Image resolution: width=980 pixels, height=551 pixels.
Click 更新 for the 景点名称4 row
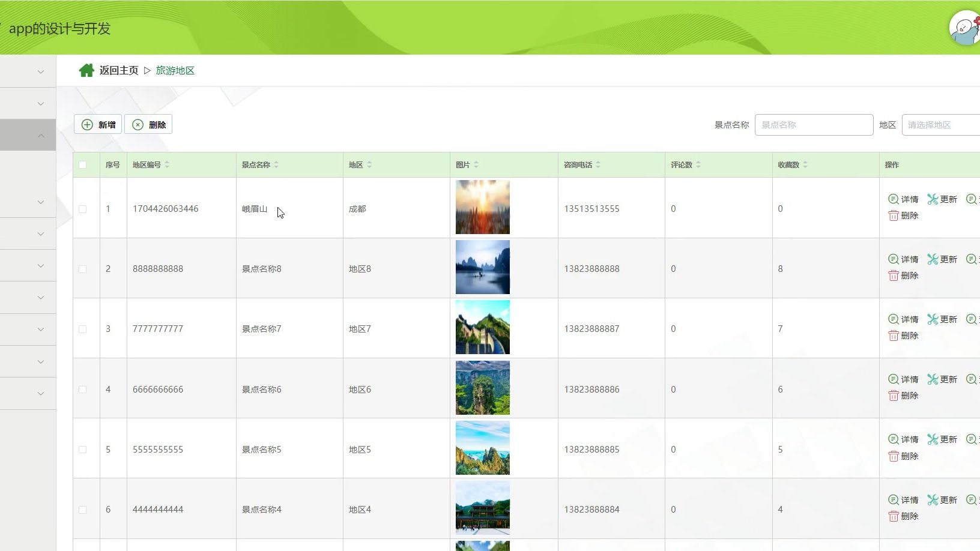pyautogui.click(x=942, y=500)
